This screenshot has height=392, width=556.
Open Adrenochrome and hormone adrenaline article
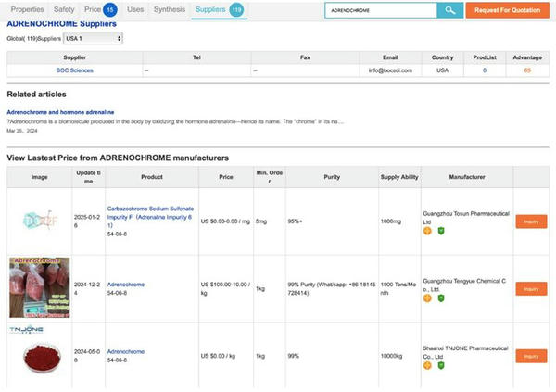[60, 112]
